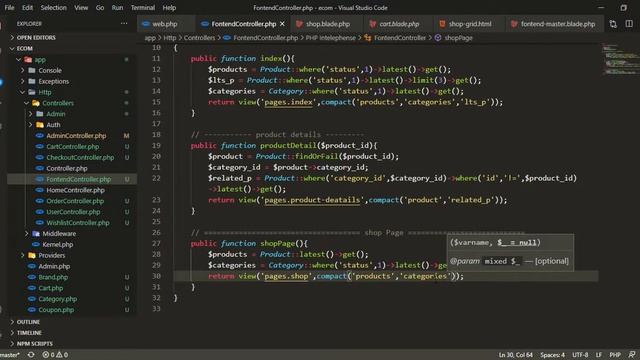The height and width of the screenshot is (360, 640).
Task: Open Category.php model file
Action: click(x=58, y=299)
